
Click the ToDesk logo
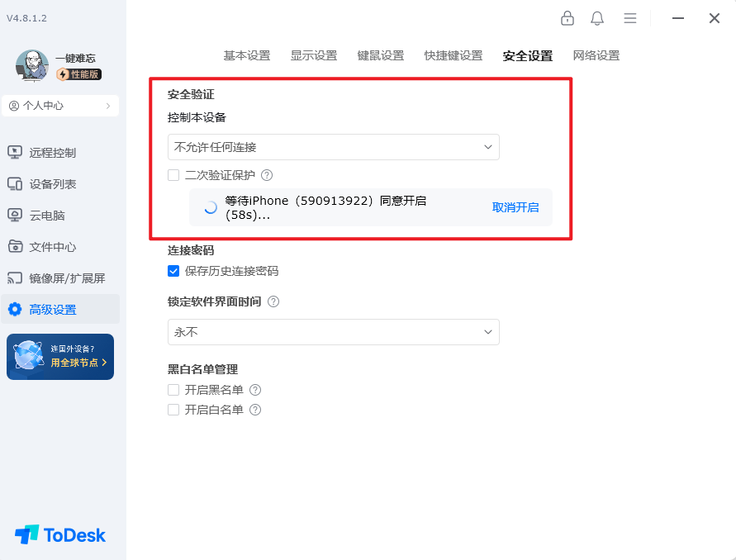[60, 534]
